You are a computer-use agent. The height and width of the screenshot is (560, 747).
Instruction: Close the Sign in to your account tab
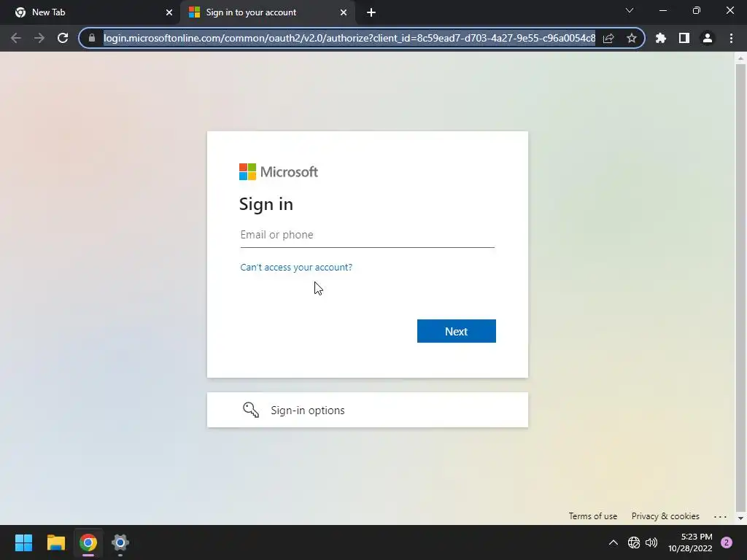344,12
